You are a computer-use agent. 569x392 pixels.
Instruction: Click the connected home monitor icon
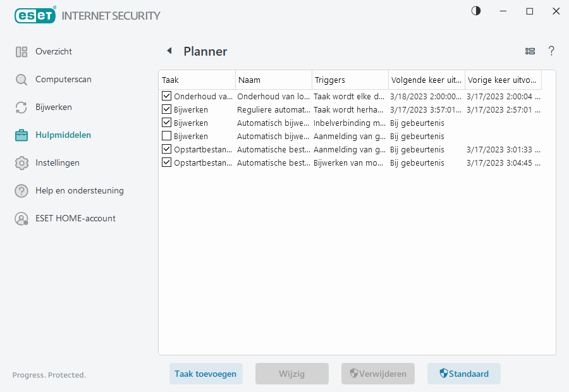coord(530,51)
